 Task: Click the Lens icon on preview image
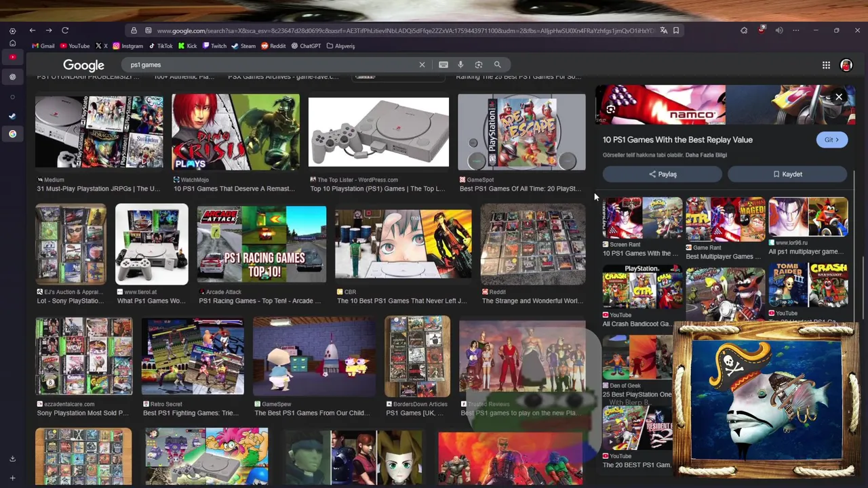click(610, 109)
